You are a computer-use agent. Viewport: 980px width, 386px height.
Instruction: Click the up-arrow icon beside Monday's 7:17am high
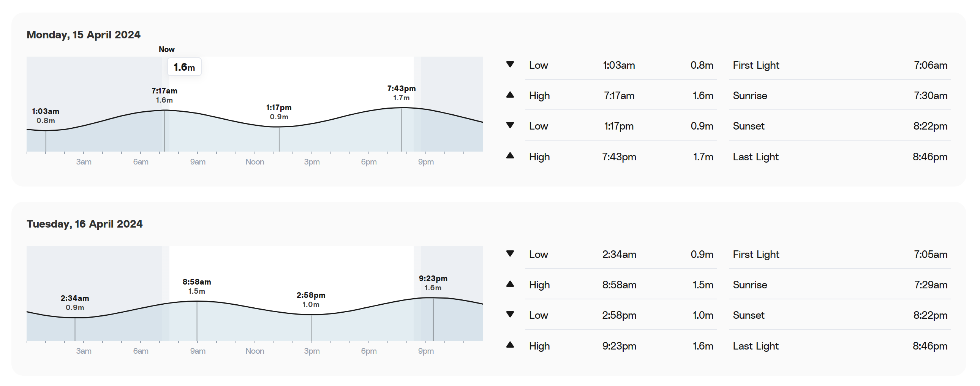510,95
